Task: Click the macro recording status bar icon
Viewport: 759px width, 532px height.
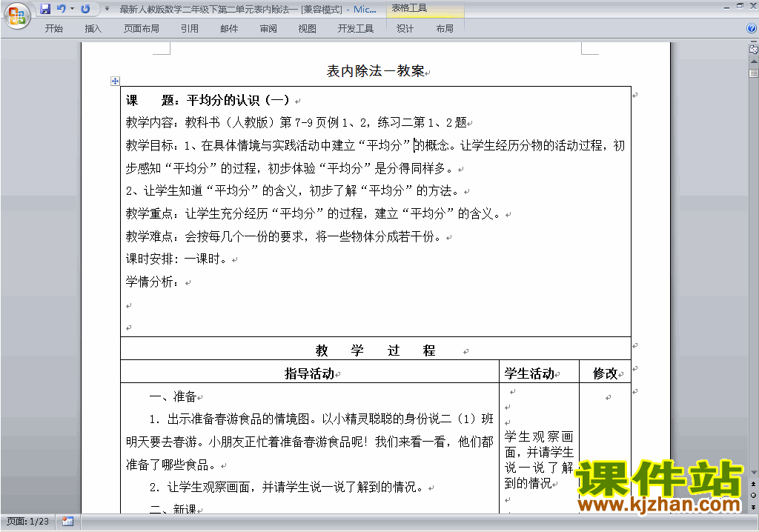Action: (x=67, y=522)
